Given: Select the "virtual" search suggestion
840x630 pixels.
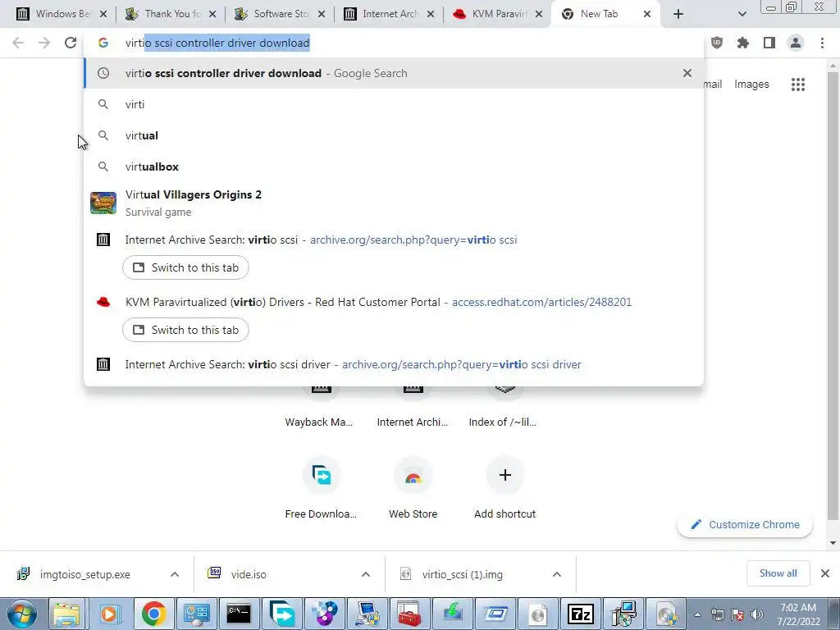Looking at the screenshot, I should 394,135.
